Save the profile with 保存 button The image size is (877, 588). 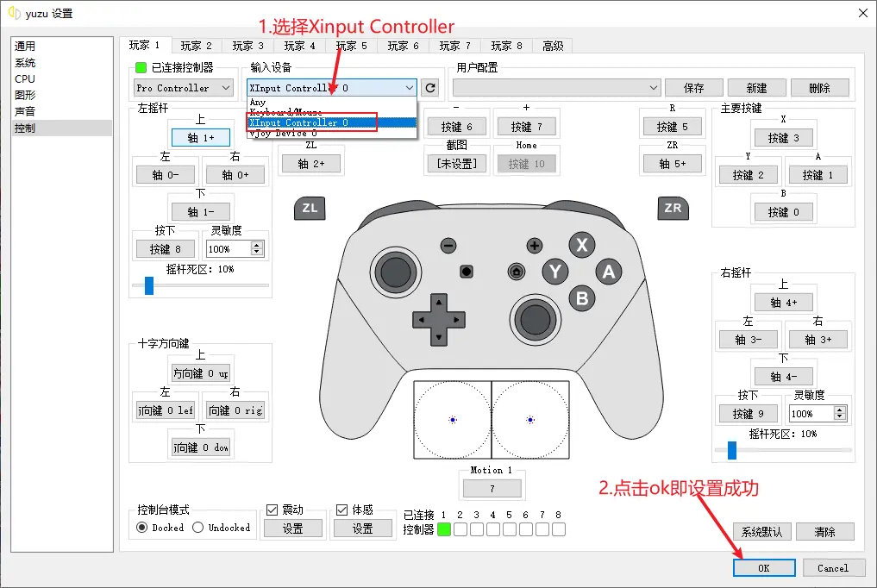[x=693, y=87]
